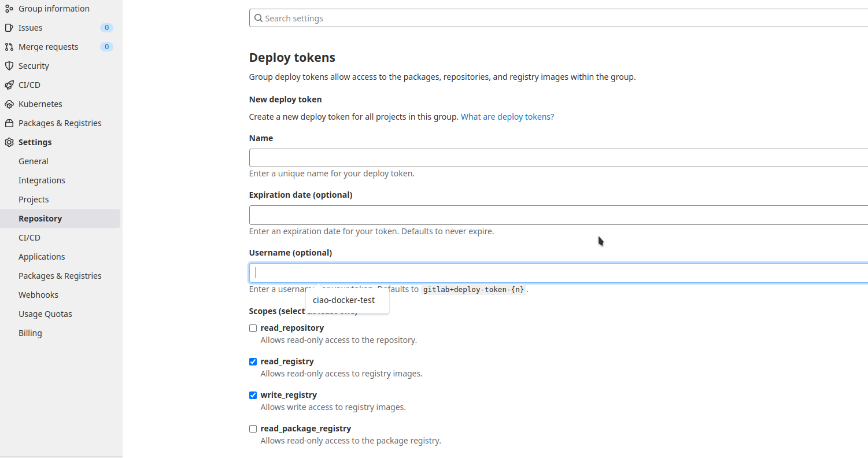The width and height of the screenshot is (868, 458).
Task: Uncheck the read_registry scope
Action: (253, 362)
